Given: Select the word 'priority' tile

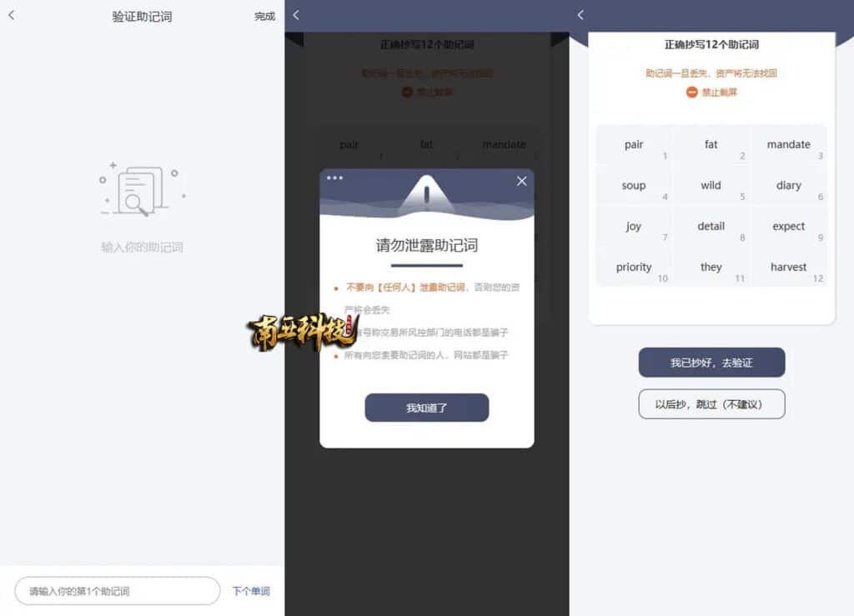Looking at the screenshot, I should (x=634, y=268).
